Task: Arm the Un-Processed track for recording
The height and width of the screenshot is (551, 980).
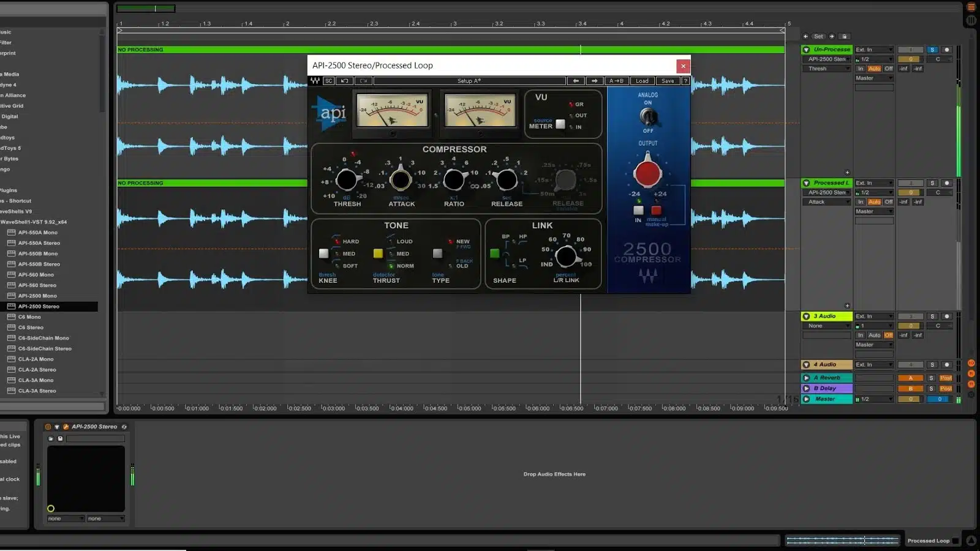Action: click(946, 50)
